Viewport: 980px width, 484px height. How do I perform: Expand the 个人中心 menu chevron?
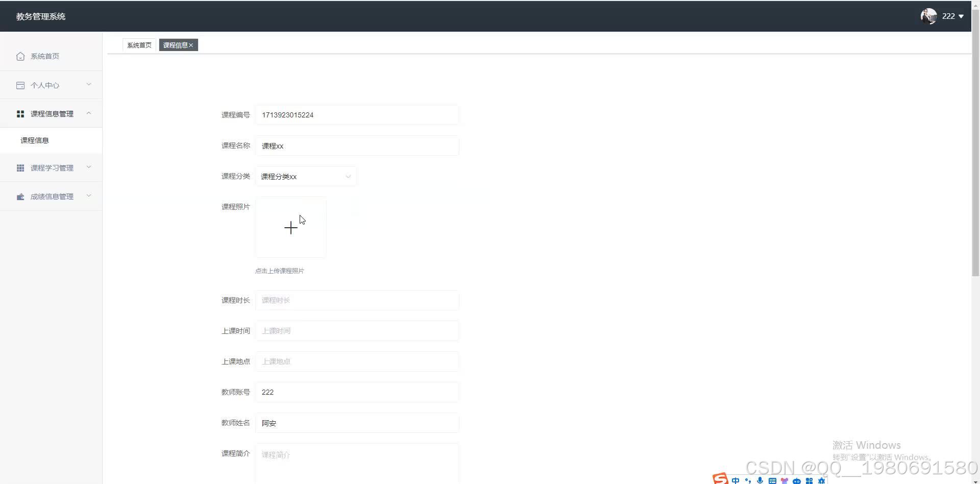89,84
